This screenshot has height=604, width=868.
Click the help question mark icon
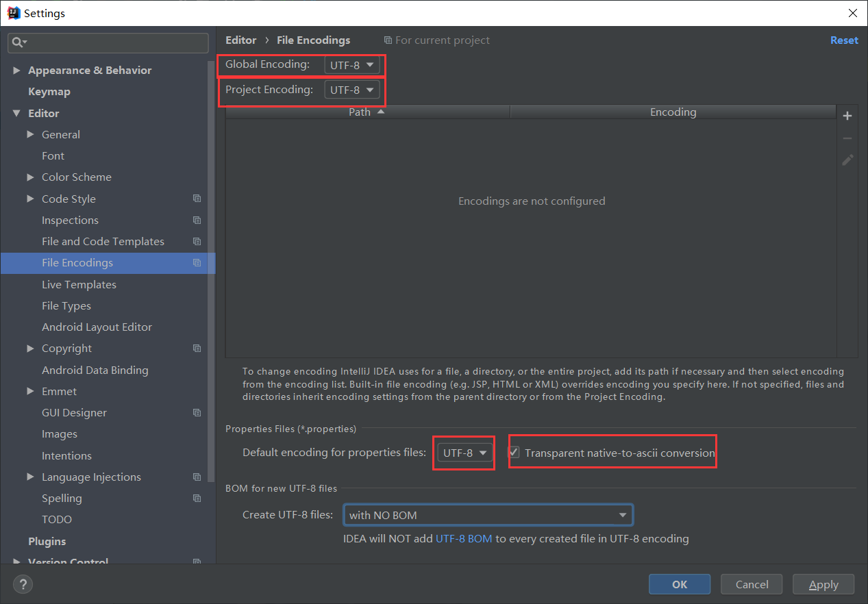click(x=23, y=584)
